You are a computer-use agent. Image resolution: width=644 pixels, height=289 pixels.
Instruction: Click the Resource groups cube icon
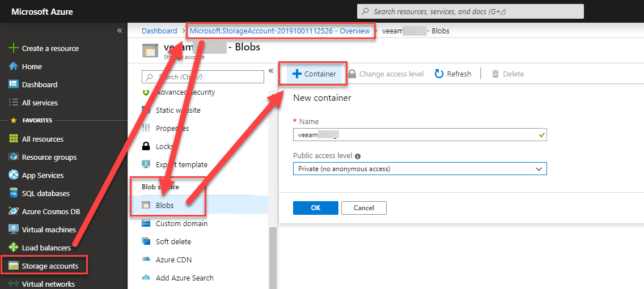14,157
